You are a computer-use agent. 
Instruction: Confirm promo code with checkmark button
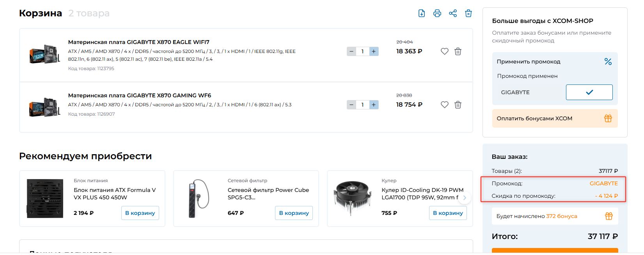click(589, 92)
